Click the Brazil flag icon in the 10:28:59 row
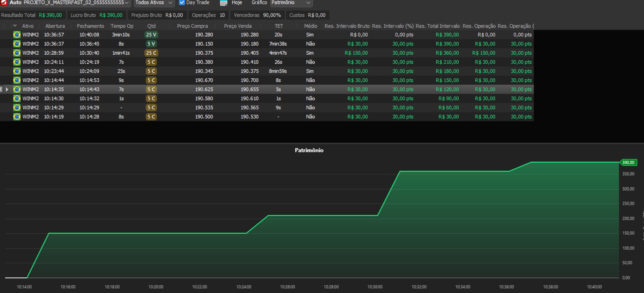 pos(17,53)
